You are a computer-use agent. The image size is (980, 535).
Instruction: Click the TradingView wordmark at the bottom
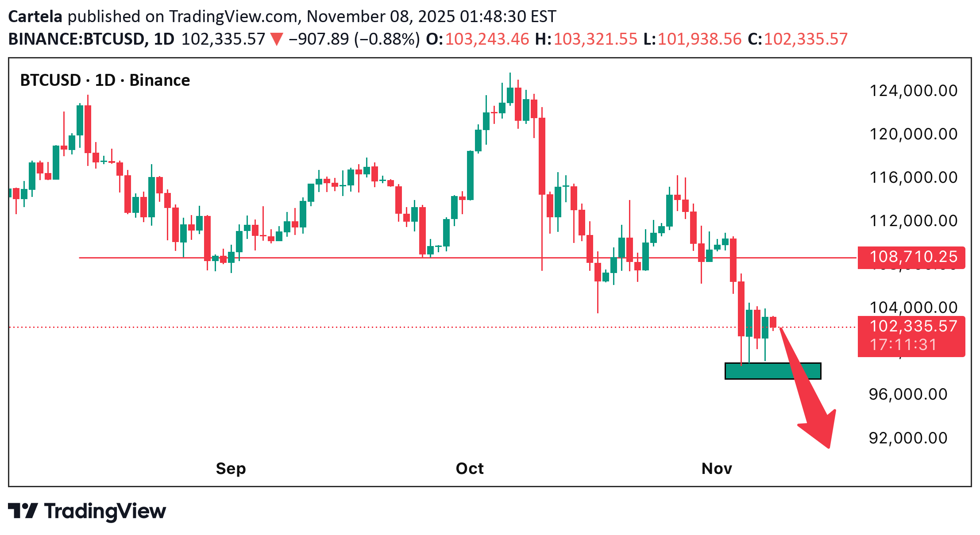pyautogui.click(x=105, y=511)
